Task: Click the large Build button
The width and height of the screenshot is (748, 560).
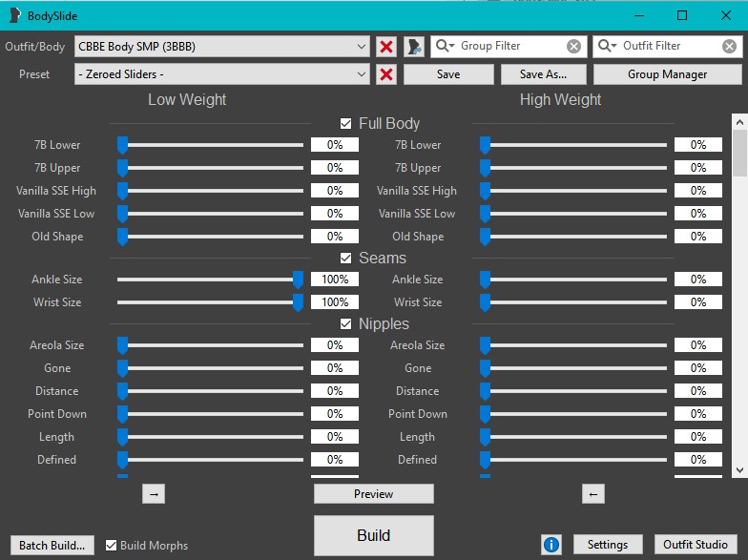Action: pos(374,535)
